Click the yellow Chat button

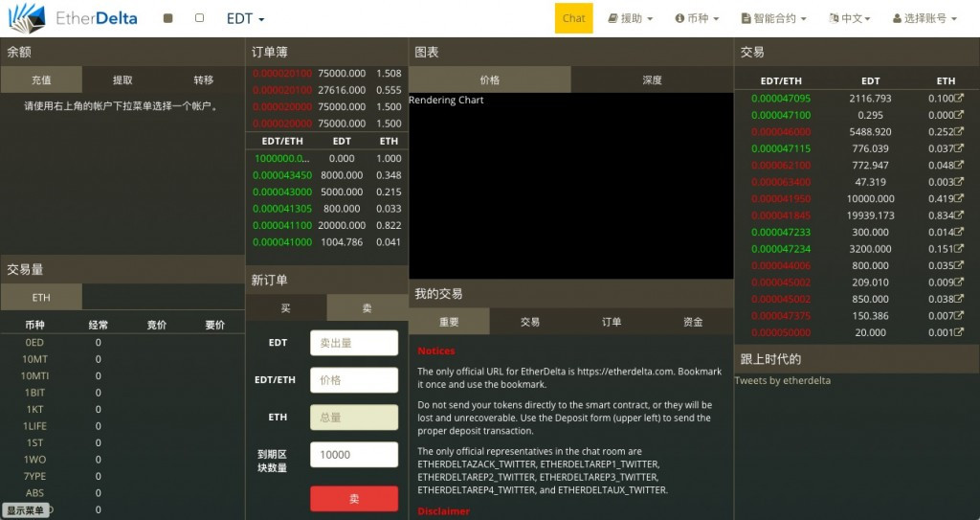(x=574, y=18)
